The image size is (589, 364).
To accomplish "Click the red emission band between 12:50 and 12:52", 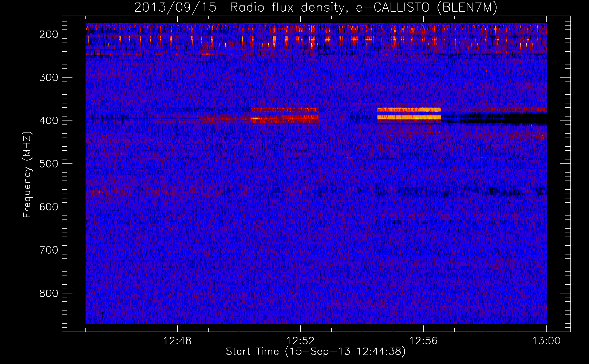I will click(285, 116).
